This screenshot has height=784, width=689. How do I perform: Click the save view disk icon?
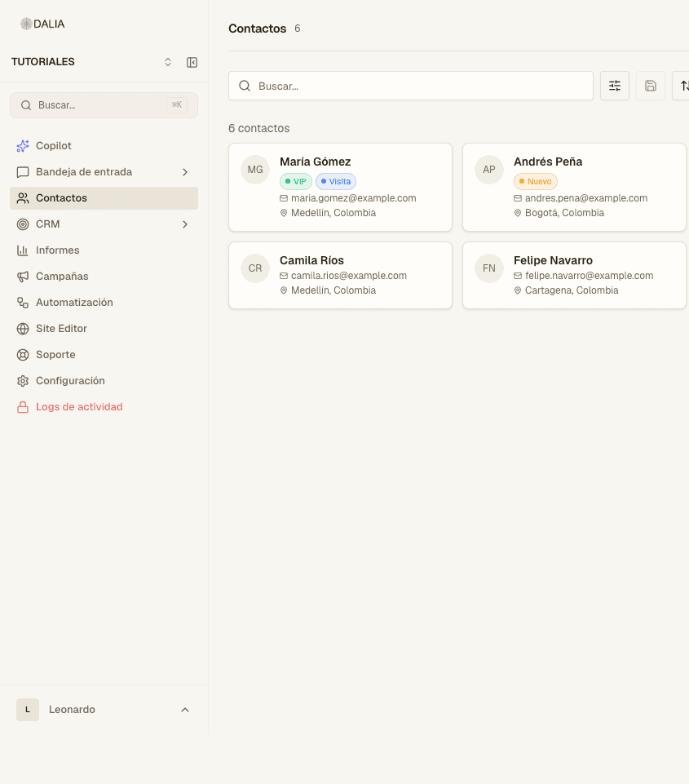[651, 86]
